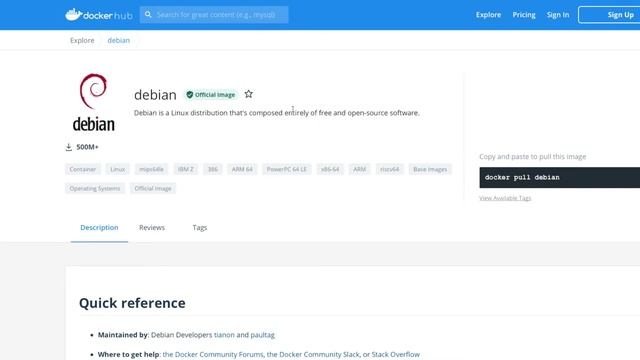Viewport: 640px width, 360px height.
Task: Click the Official Image badge label
Action: (x=215, y=95)
